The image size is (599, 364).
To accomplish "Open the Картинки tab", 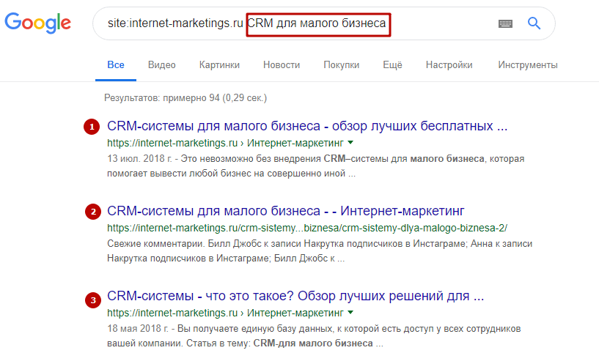I will pyautogui.click(x=219, y=64).
